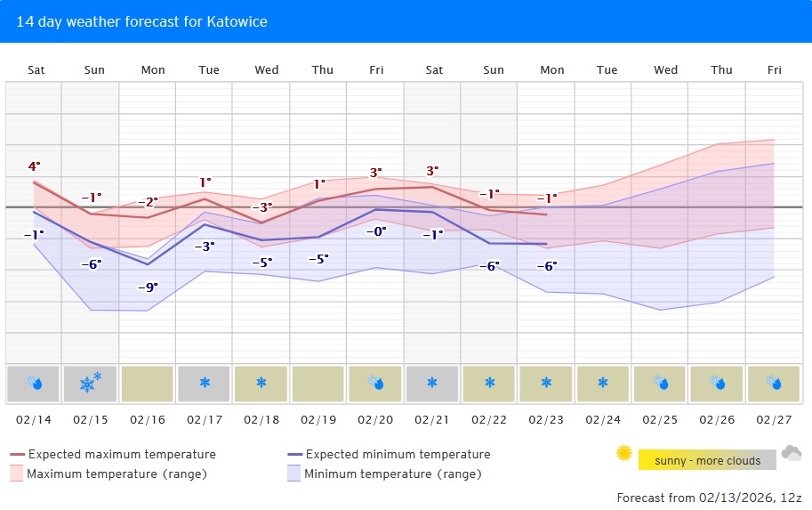Click the sun icon in the legend

624,454
